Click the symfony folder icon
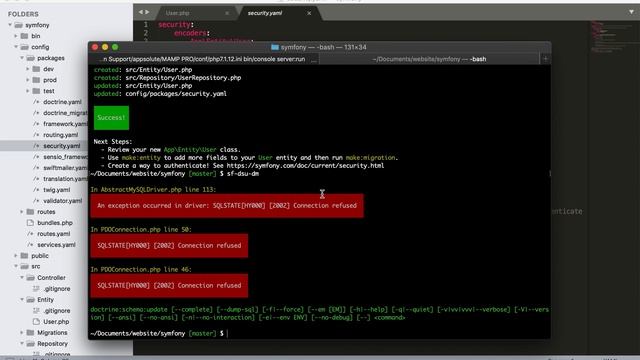 point(18,25)
